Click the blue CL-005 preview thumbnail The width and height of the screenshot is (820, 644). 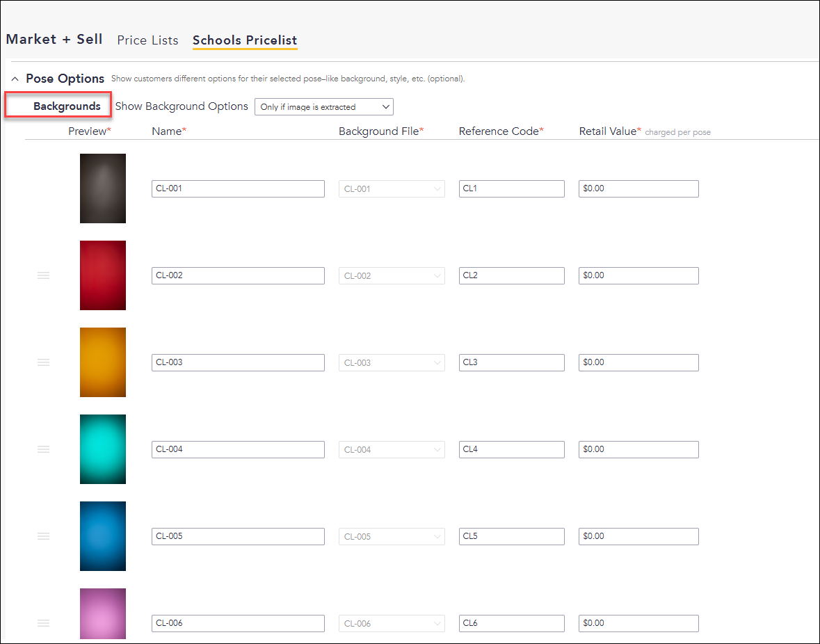(x=103, y=536)
